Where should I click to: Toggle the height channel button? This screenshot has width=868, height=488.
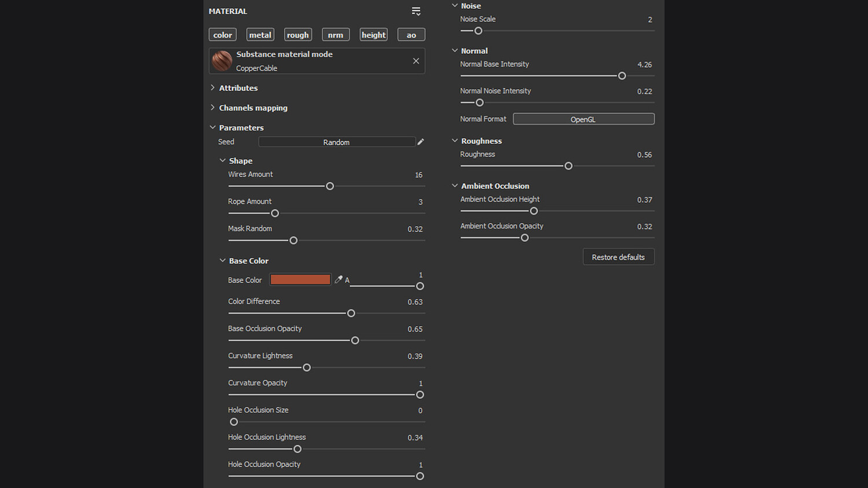click(x=373, y=35)
